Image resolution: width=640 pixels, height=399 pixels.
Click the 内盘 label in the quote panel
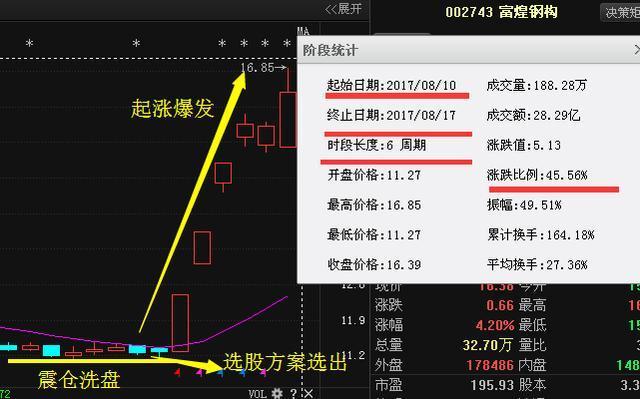pos(533,365)
